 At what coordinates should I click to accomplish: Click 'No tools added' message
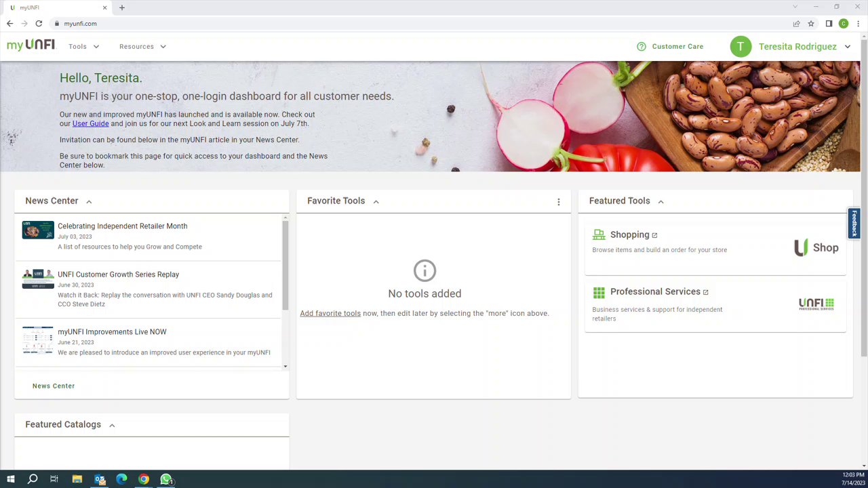pos(425,293)
